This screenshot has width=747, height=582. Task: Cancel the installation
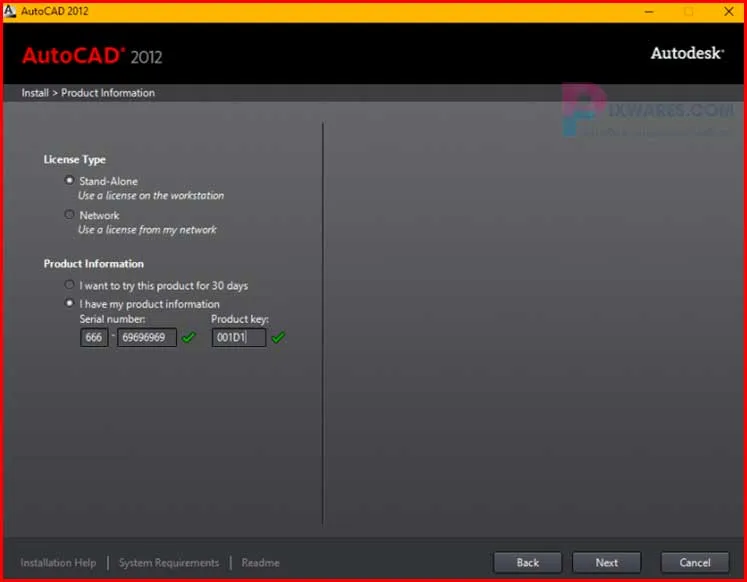point(695,562)
